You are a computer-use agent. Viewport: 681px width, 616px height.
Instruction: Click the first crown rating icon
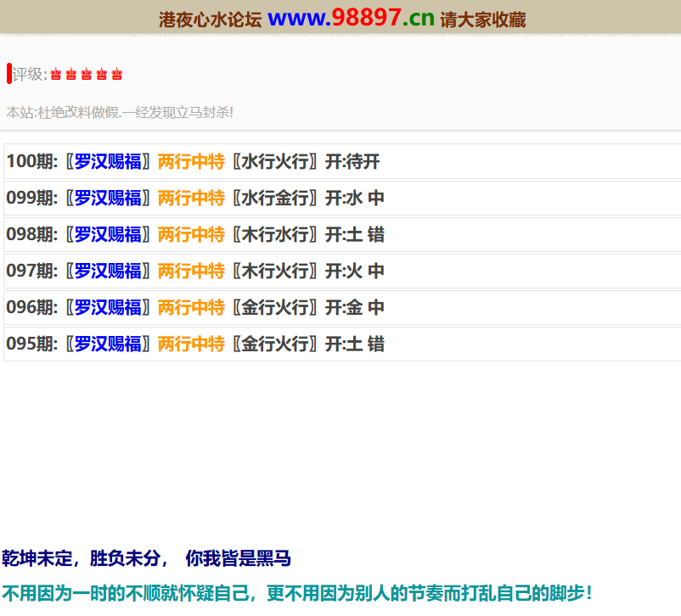pos(56,75)
